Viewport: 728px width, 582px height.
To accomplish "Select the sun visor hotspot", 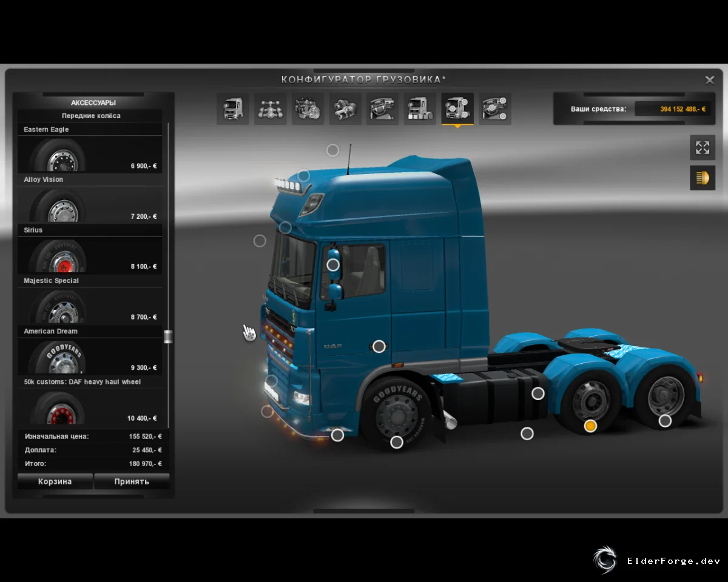I will (x=285, y=227).
